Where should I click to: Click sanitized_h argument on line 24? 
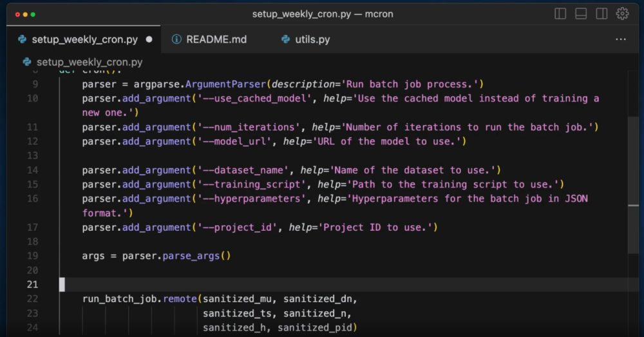pyautogui.click(x=234, y=327)
